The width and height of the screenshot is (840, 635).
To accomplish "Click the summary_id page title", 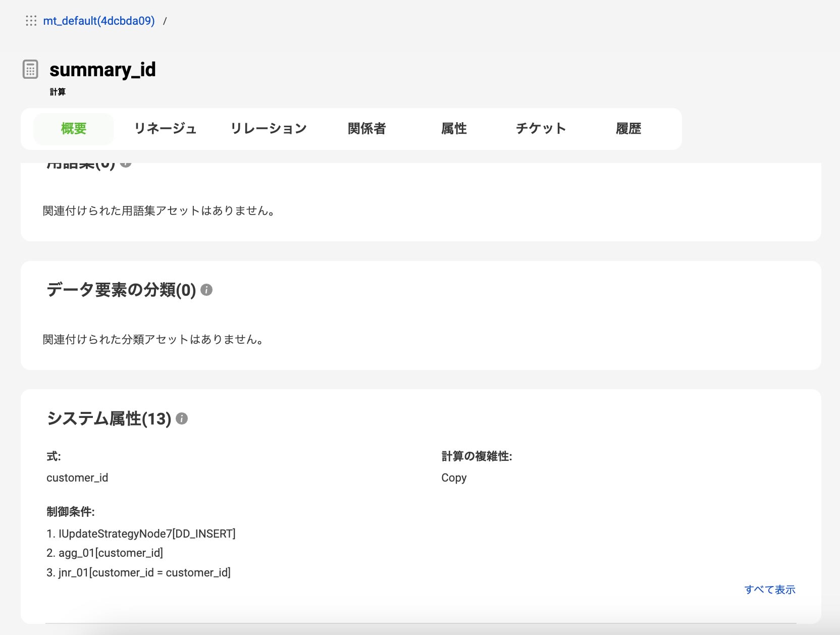I will tap(102, 70).
